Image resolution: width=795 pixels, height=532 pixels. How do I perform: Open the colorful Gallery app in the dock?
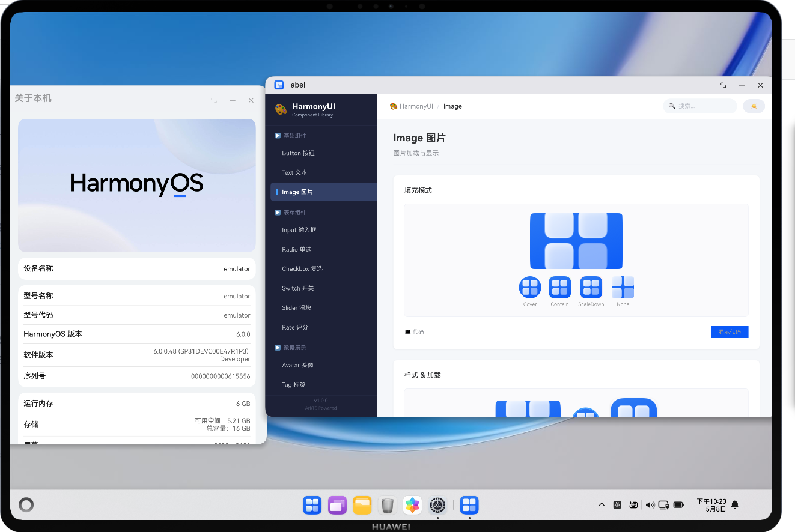(x=412, y=506)
